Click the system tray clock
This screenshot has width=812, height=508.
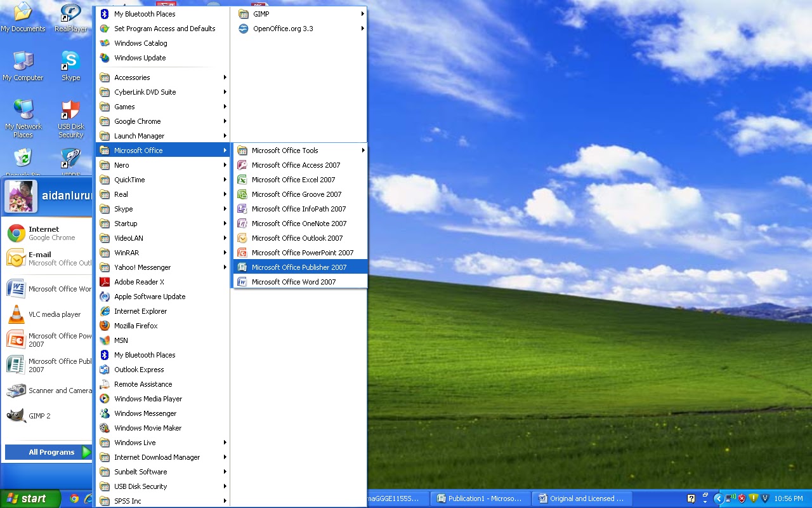click(x=789, y=498)
